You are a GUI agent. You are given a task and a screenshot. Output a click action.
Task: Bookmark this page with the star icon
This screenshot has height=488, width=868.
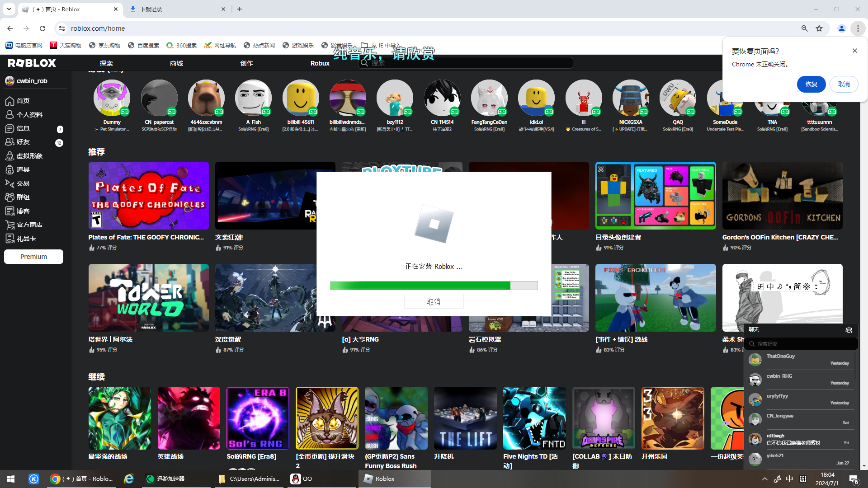pos(819,28)
